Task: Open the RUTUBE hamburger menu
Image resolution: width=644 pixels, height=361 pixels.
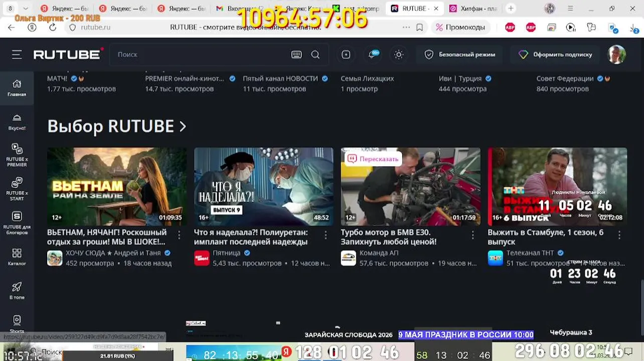Action: point(17,55)
